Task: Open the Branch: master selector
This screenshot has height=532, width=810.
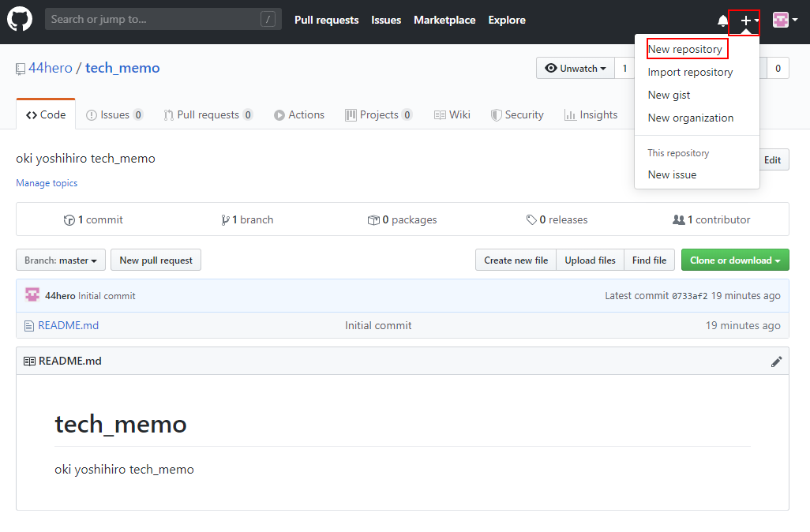Action: (x=61, y=260)
